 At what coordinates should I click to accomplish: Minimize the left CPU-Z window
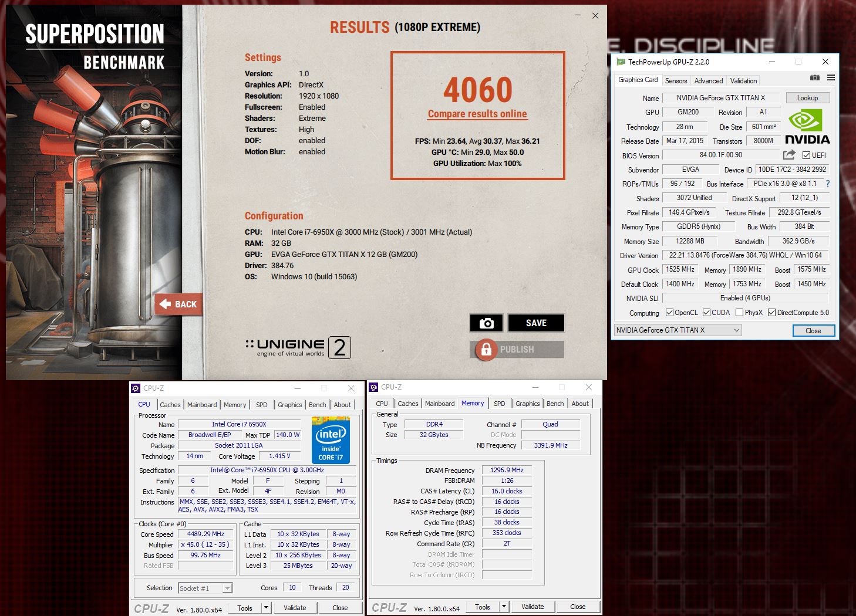(x=298, y=388)
